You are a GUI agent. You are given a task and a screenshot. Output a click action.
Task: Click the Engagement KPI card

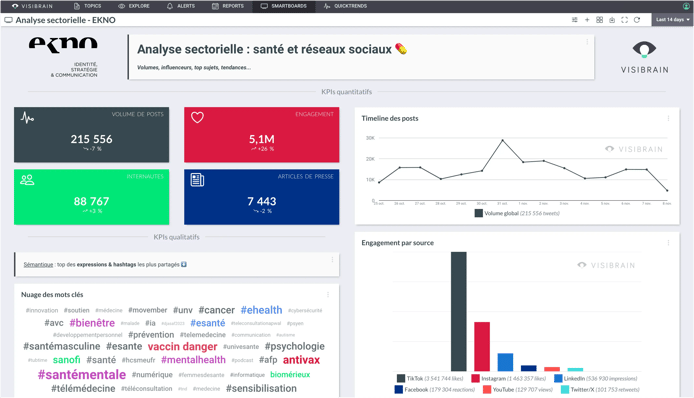262,135
